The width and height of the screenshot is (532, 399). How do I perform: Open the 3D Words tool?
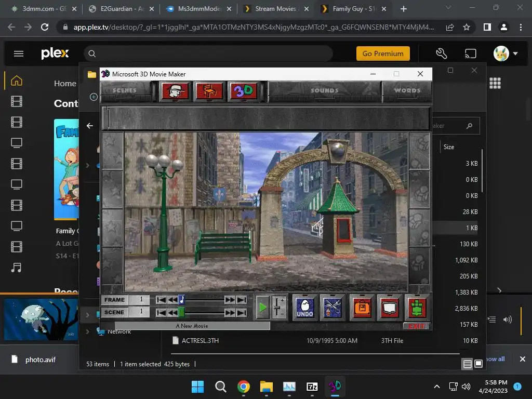tap(243, 91)
